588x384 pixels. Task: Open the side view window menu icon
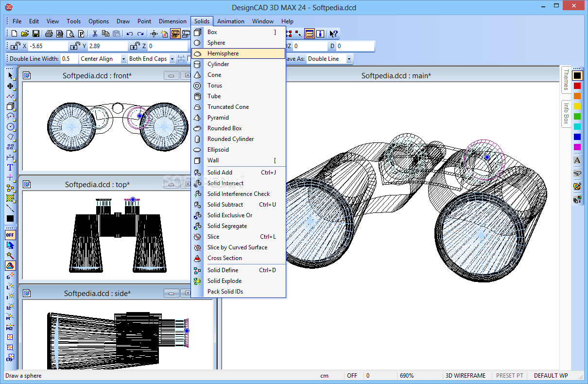27,293
